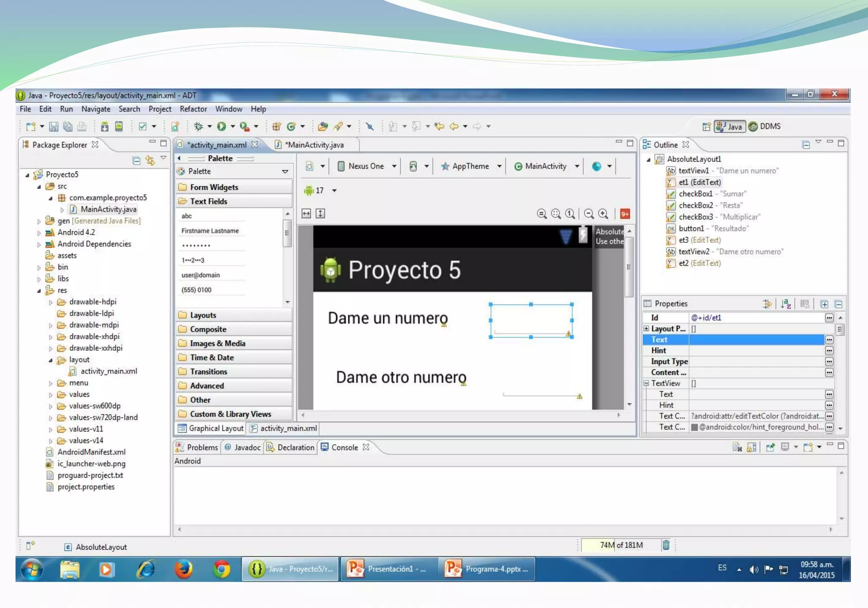The width and height of the screenshot is (868, 608).
Task: Collapse the res folder in tree
Action: [x=39, y=291]
